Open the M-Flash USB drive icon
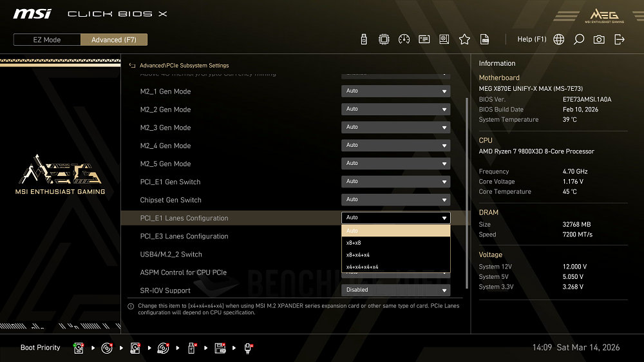This screenshot has height=362, width=644. click(364, 39)
